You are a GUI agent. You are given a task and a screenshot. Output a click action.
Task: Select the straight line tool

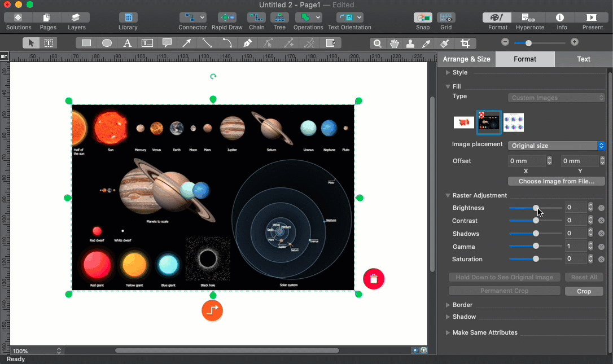[x=207, y=43]
